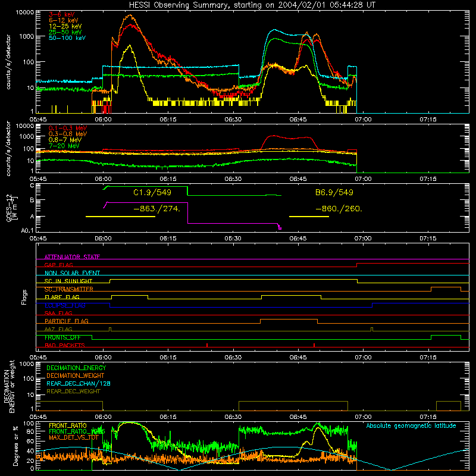Click the vertical Flags axis label
This screenshot has width=476, height=476.
[x=24, y=297]
